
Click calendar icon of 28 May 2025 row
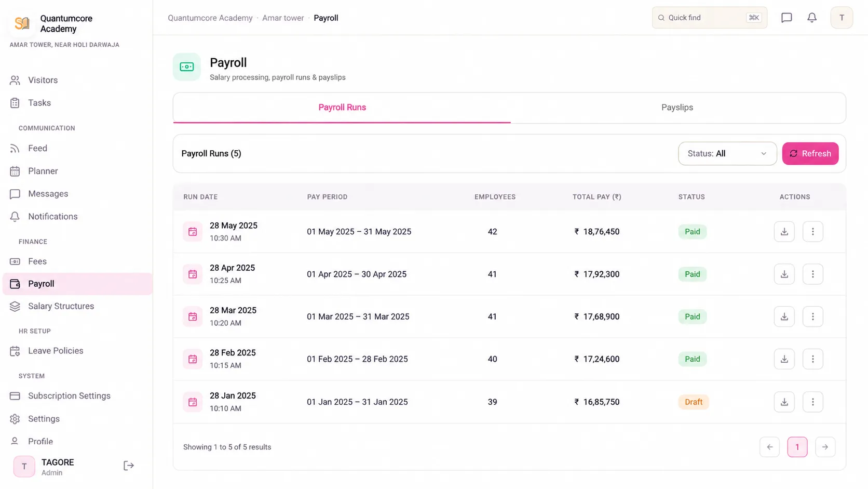[193, 232]
